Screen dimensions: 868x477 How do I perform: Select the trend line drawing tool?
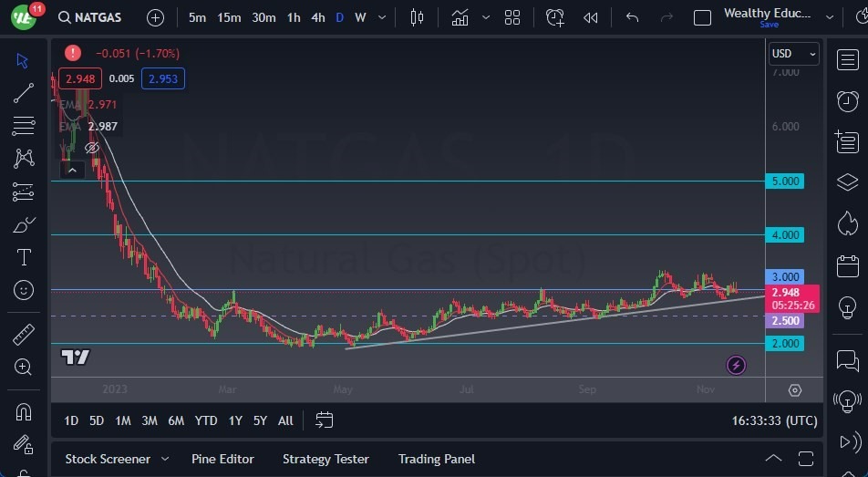point(24,93)
